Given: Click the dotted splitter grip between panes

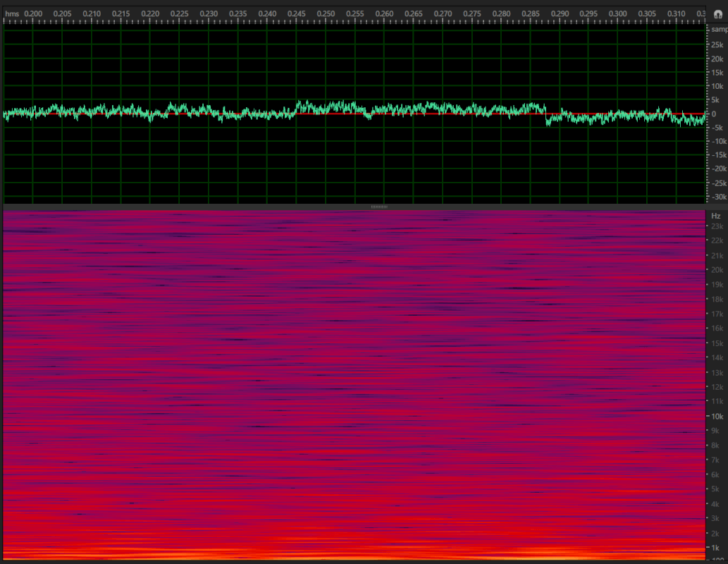Looking at the screenshot, I should 378,206.
